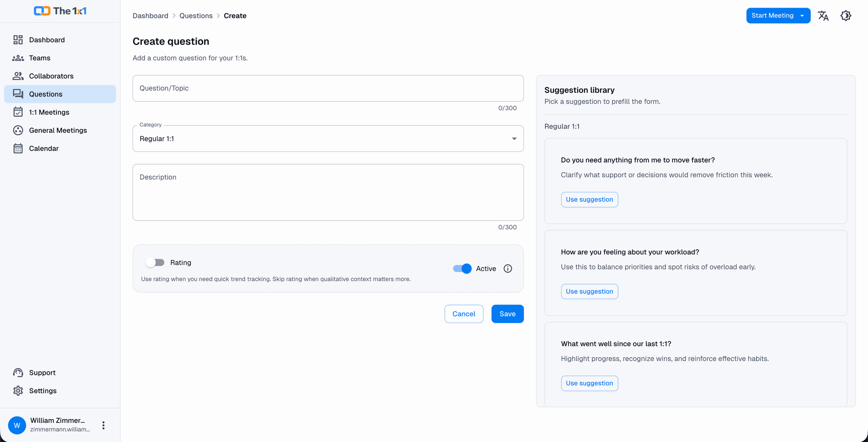Open the Dashboard sidebar icon
The image size is (868, 442).
18,39
